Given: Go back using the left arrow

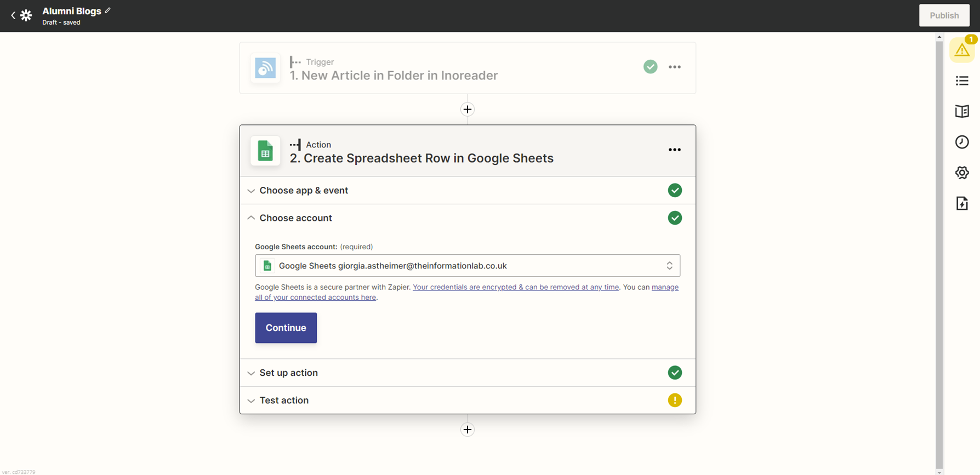Looking at the screenshot, I should (x=13, y=15).
